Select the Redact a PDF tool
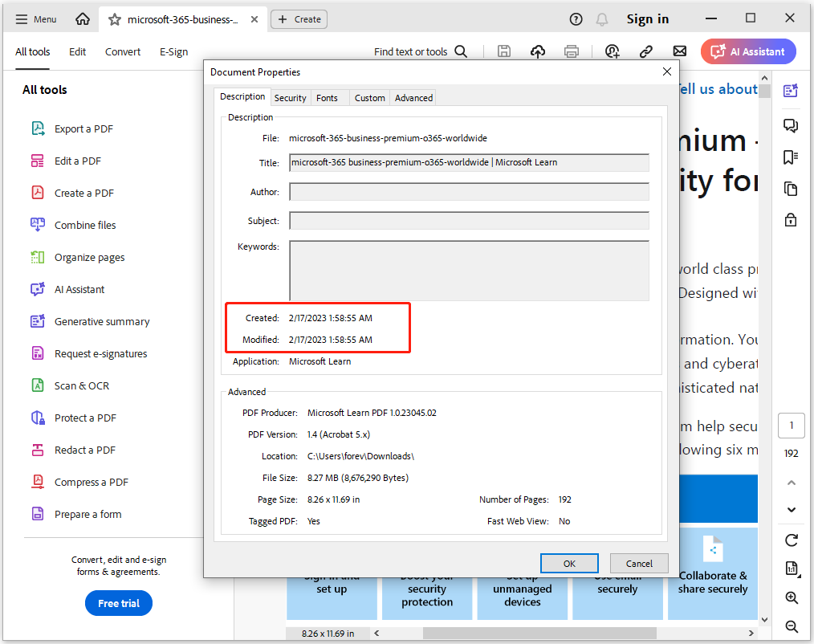The height and width of the screenshot is (644, 814). (x=84, y=450)
